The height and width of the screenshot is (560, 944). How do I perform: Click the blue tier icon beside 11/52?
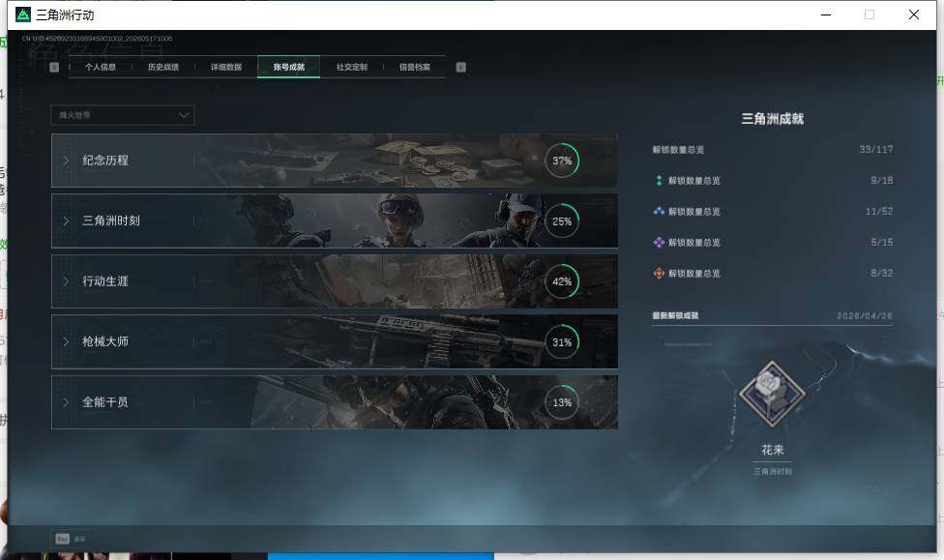click(x=659, y=211)
